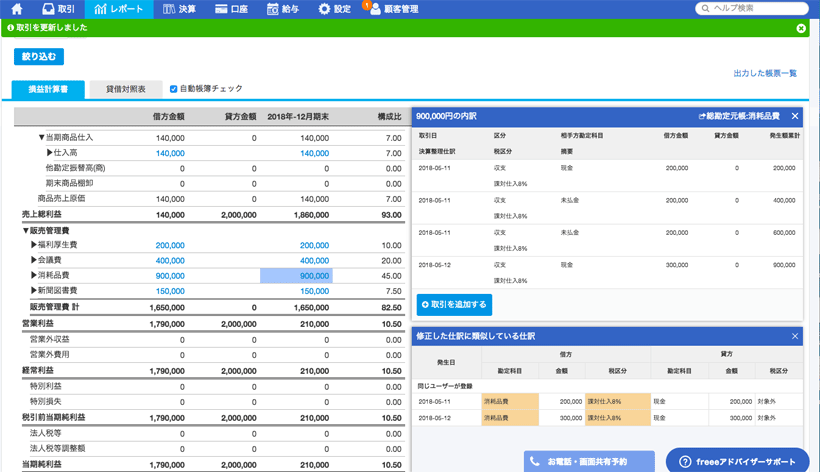Close the 修正した仕訳に類似している仕訳 panel
Viewport: 820px width, 472px height.
(795, 336)
